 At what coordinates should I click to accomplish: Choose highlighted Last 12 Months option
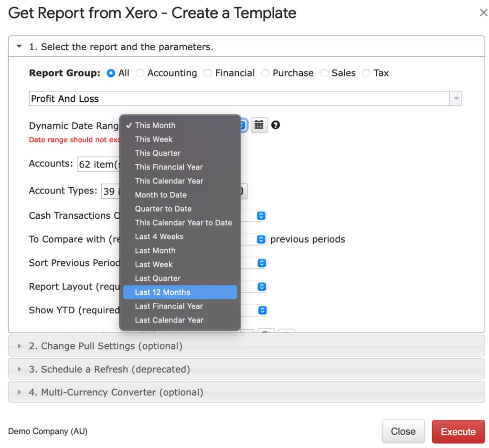click(180, 292)
